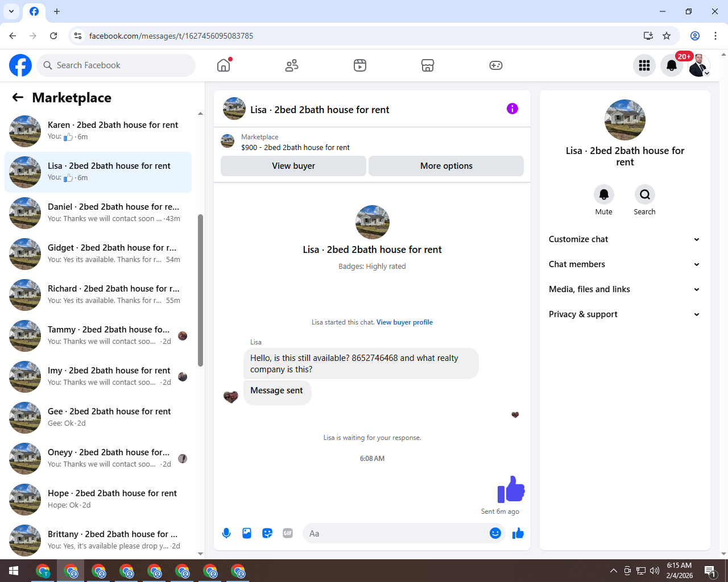Open the $900 - 2bed 2bath listing link
This screenshot has width=728, height=582.
pos(295,147)
